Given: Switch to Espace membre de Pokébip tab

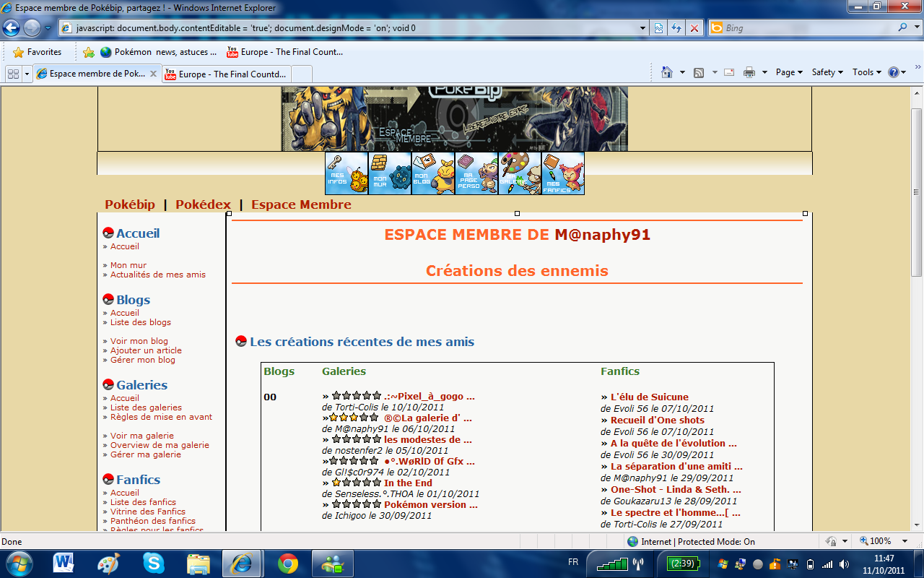Looking at the screenshot, I should click(97, 74).
